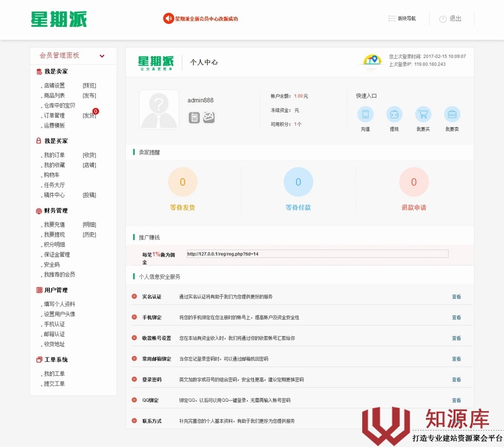Select 我要提现 under 财务管理

coord(54,234)
